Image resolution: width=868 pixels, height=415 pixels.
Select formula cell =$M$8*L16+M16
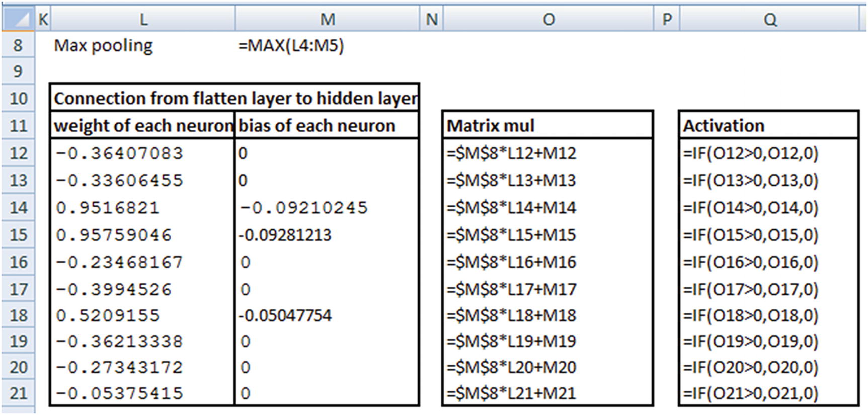pos(548,262)
